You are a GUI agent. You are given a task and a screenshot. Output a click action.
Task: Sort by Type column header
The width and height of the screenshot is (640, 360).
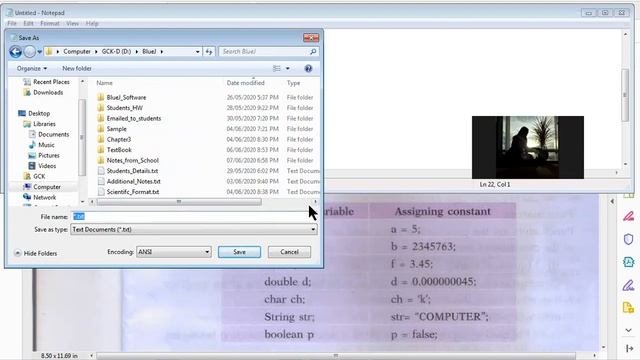coord(293,83)
